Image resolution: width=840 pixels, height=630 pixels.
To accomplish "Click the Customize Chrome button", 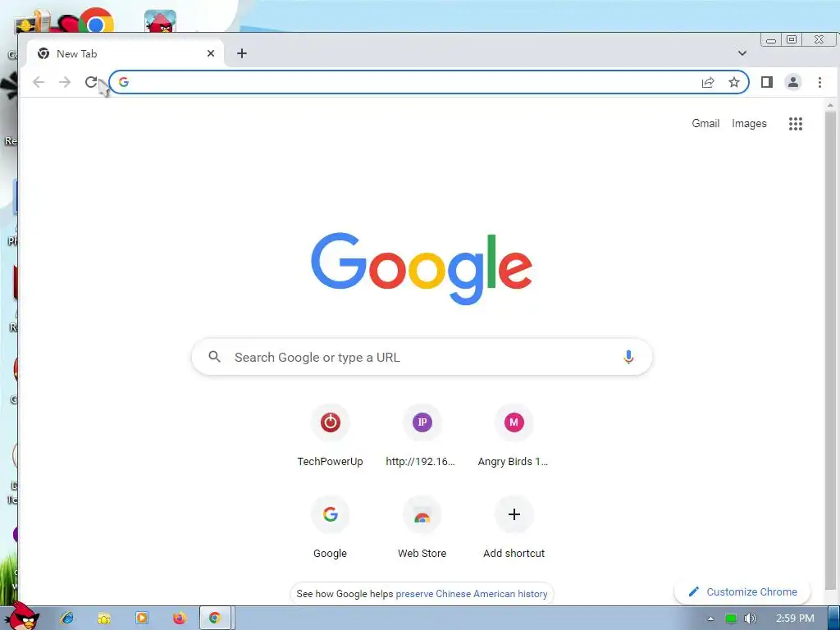I will pyautogui.click(x=742, y=592).
